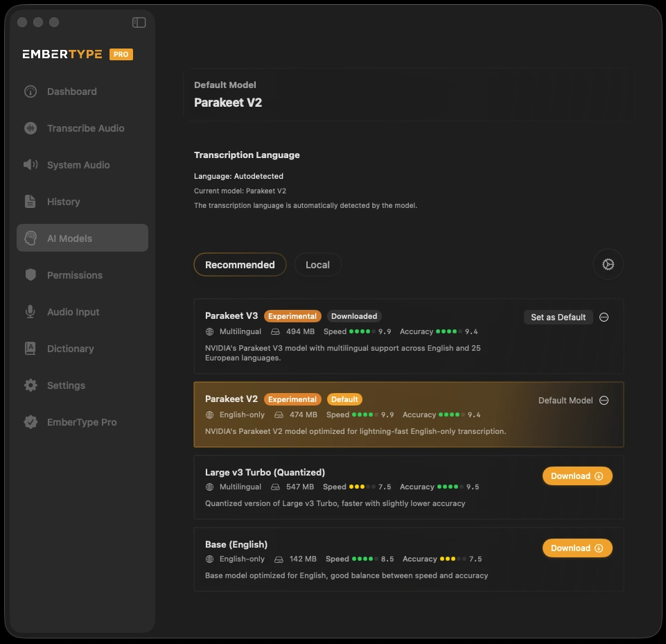The width and height of the screenshot is (666, 644).
Task: Click disk size icon on Parakeet V2
Action: (279, 415)
